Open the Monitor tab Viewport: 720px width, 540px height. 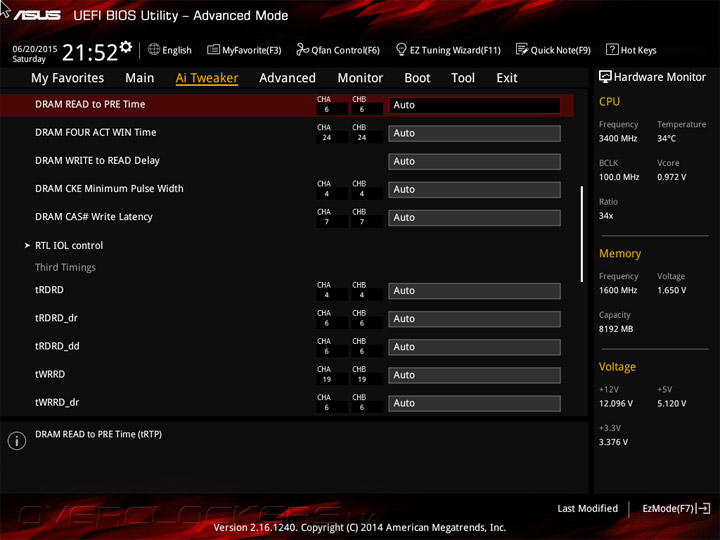tap(360, 78)
